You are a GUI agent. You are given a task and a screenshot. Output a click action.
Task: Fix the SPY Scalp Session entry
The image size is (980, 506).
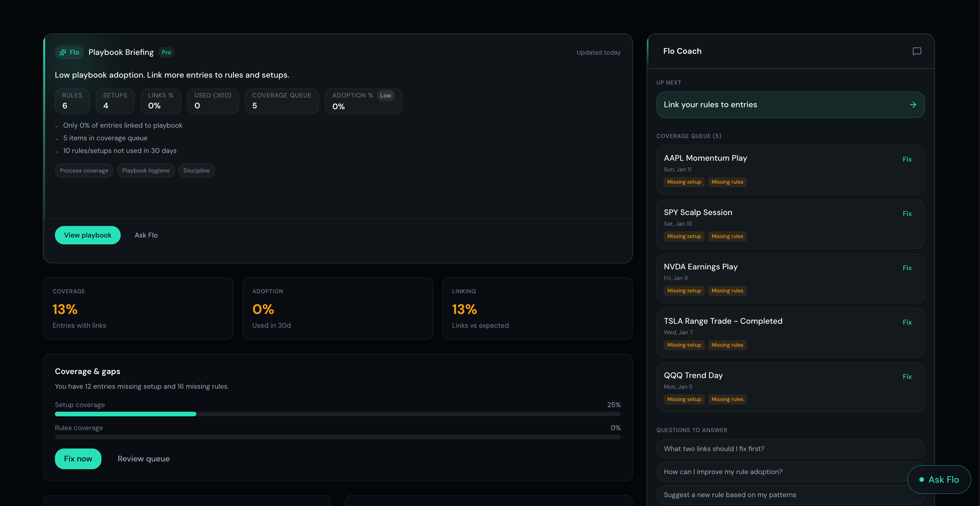click(907, 214)
